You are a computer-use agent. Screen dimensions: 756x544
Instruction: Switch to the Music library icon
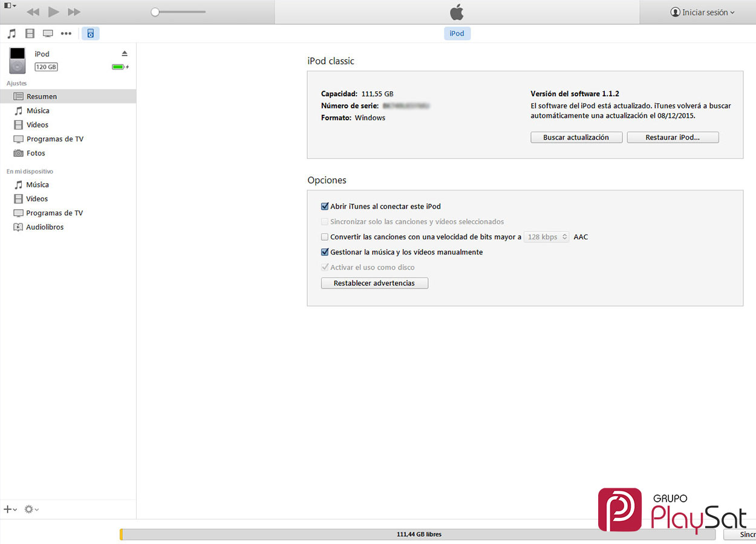pyautogui.click(x=11, y=33)
